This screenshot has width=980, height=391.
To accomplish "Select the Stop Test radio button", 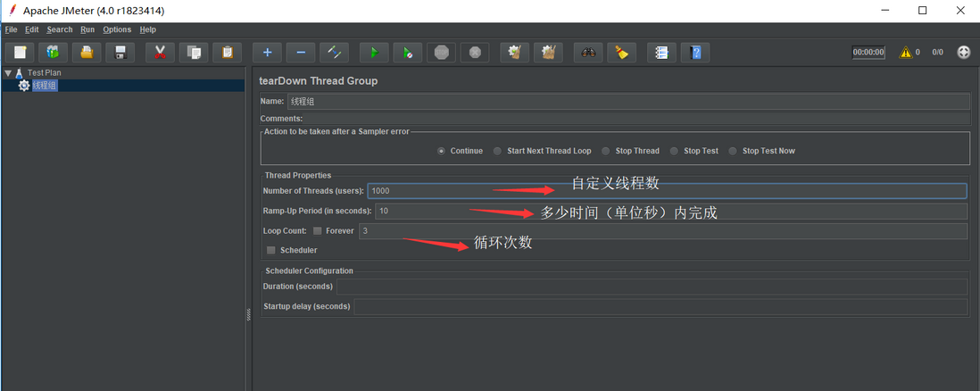I will pos(674,151).
